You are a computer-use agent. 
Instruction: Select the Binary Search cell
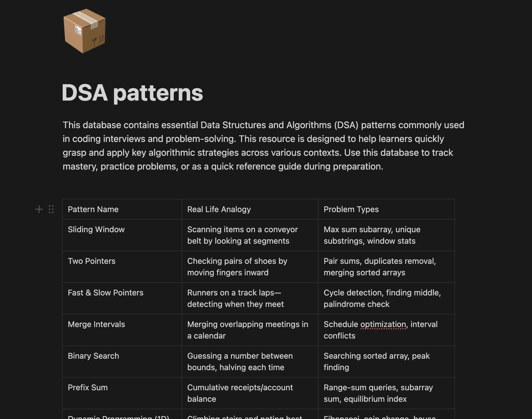point(93,356)
